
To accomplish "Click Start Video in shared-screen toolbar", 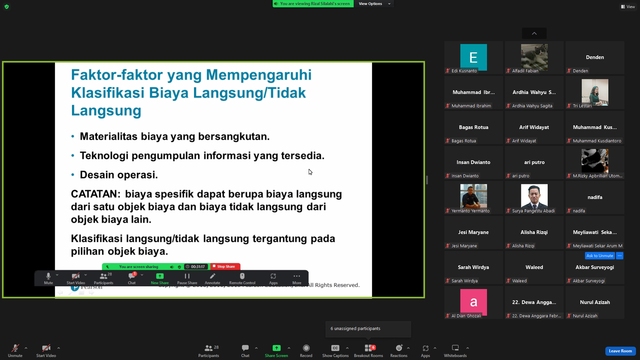I will 76,278.
